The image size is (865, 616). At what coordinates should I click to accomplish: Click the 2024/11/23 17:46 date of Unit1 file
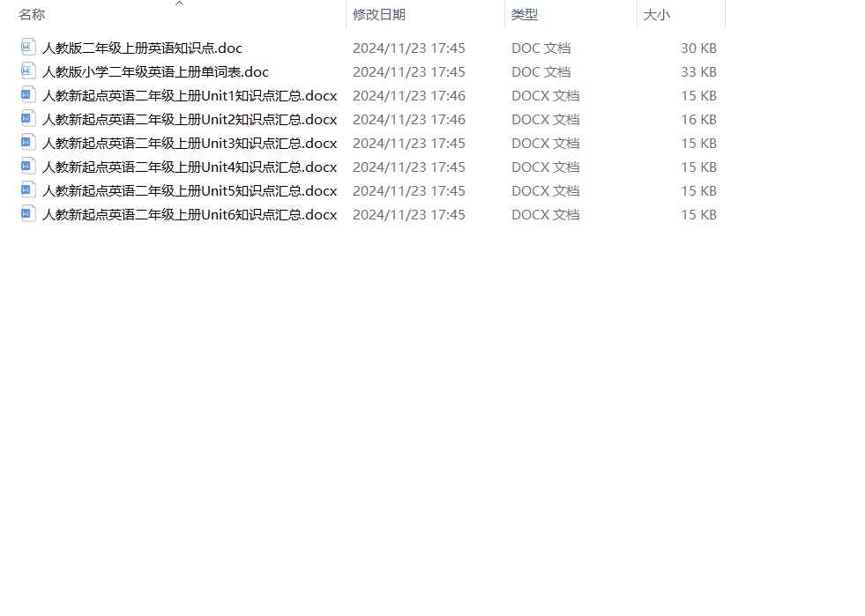(409, 95)
